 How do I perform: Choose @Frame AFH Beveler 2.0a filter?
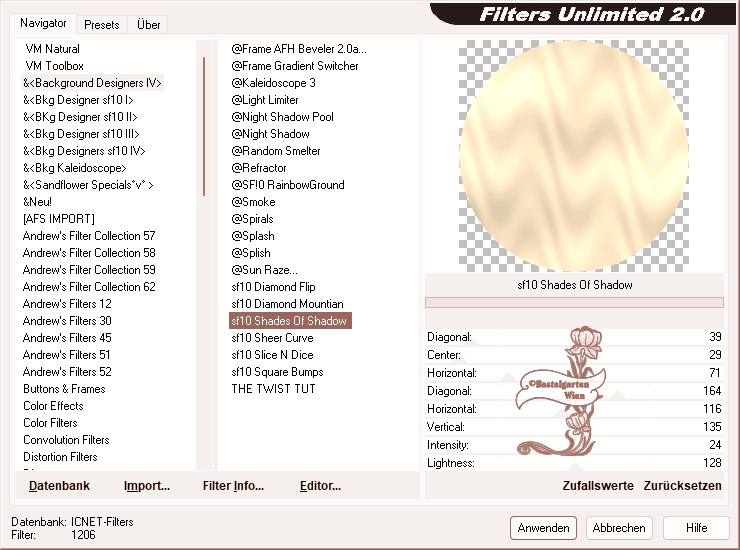click(299, 49)
